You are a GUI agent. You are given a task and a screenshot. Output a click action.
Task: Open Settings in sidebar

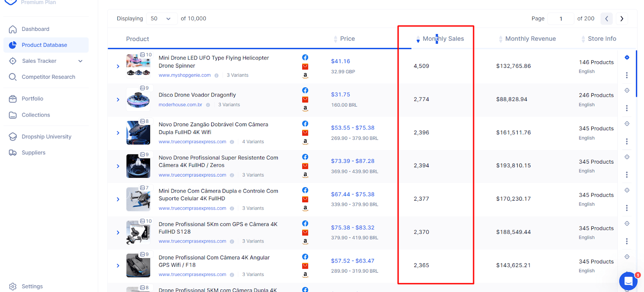click(x=32, y=286)
